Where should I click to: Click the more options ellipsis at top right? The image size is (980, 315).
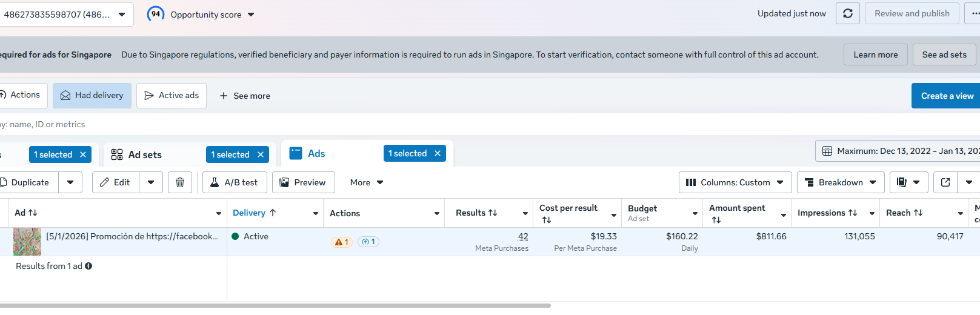(x=974, y=13)
